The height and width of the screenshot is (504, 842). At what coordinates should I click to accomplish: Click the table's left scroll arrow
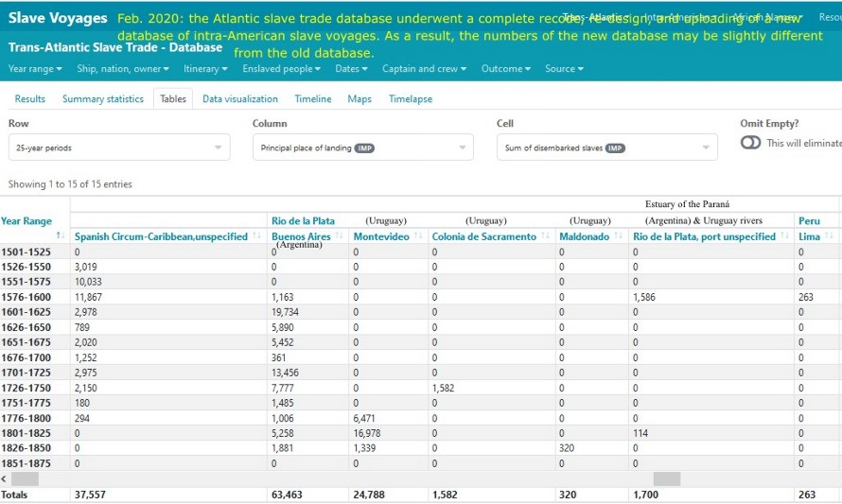(x=7, y=479)
